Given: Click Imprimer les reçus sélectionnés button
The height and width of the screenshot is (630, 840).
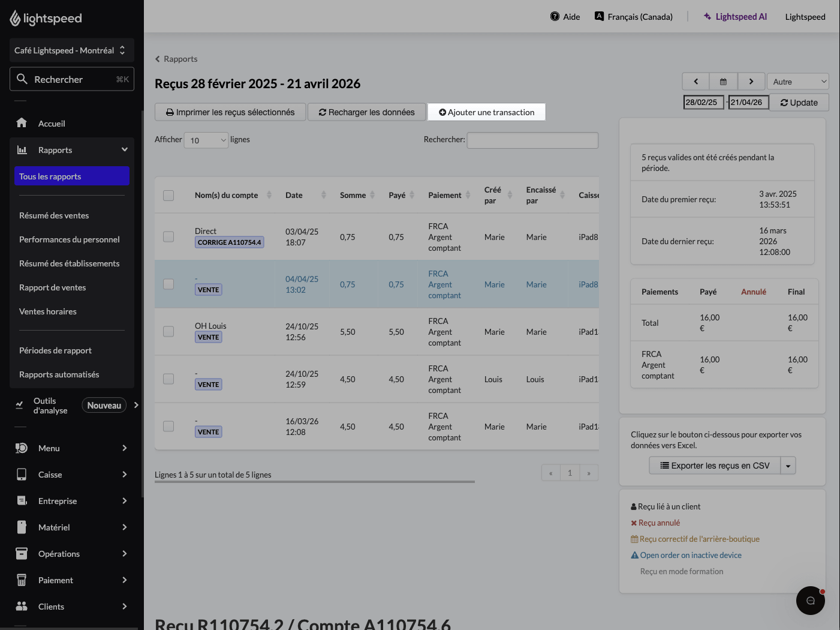Looking at the screenshot, I should [x=230, y=112].
